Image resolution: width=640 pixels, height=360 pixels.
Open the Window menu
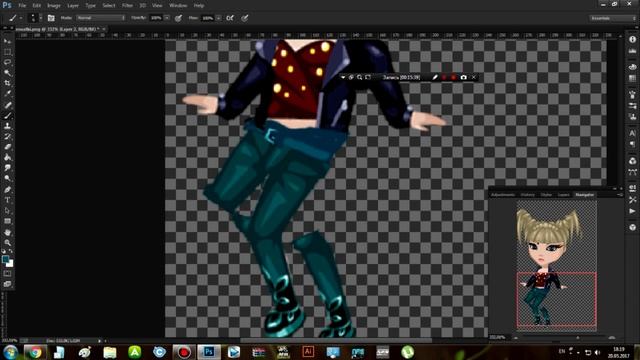pos(178,6)
